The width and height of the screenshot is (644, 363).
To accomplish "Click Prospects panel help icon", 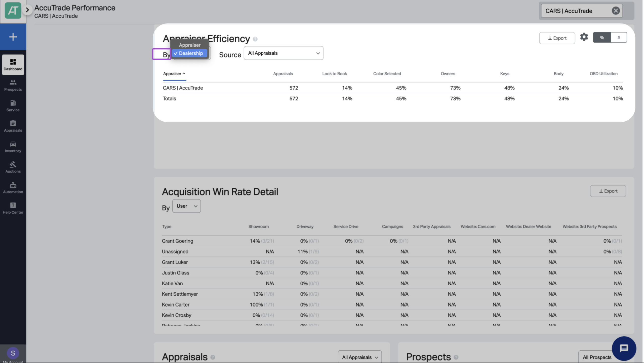I will click(456, 357).
